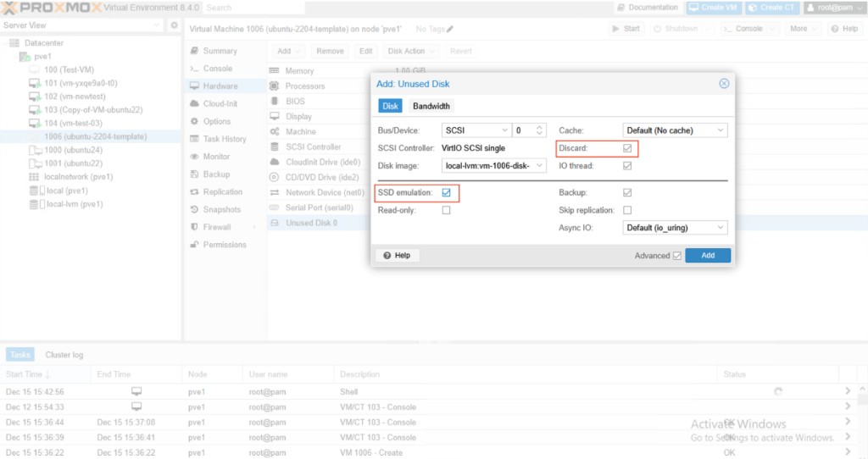868x459 pixels.
Task: Click the Create CT button
Action: [x=771, y=8]
